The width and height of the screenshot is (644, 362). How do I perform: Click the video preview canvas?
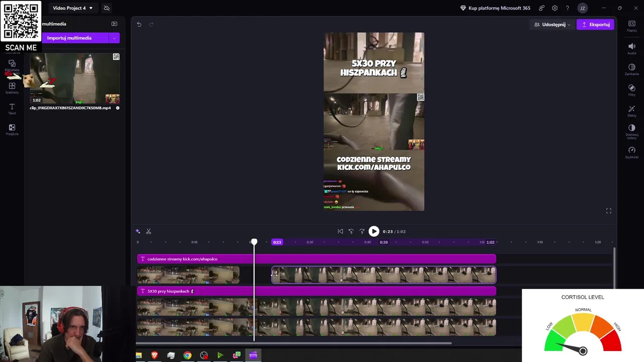[374, 122]
